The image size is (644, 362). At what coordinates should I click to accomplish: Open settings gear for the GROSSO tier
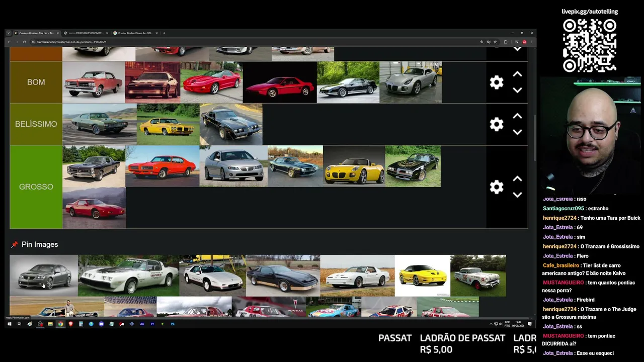497,187
